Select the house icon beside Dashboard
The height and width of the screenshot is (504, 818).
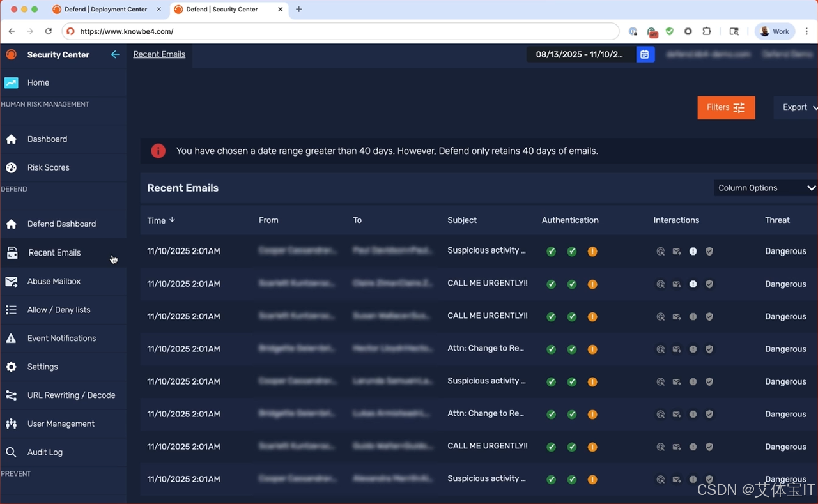click(11, 139)
